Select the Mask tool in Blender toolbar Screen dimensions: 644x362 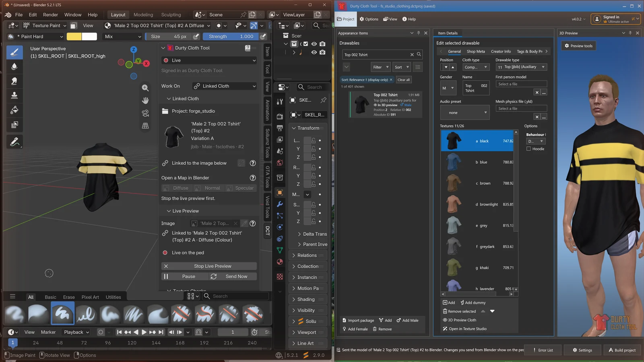click(x=14, y=124)
